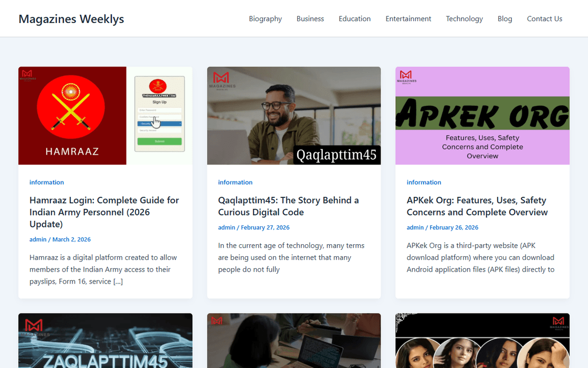Open the Biography menu item
Screen dimensions: 588x368
(265, 19)
